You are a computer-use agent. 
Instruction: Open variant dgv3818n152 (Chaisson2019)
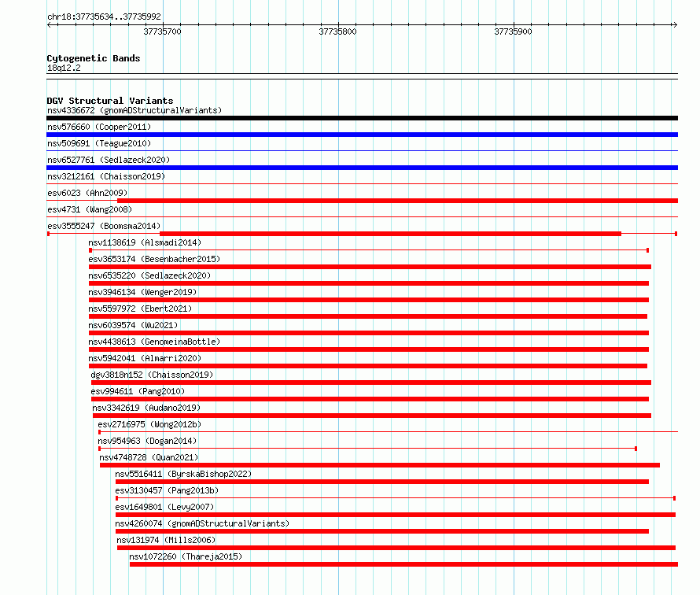coord(152,375)
